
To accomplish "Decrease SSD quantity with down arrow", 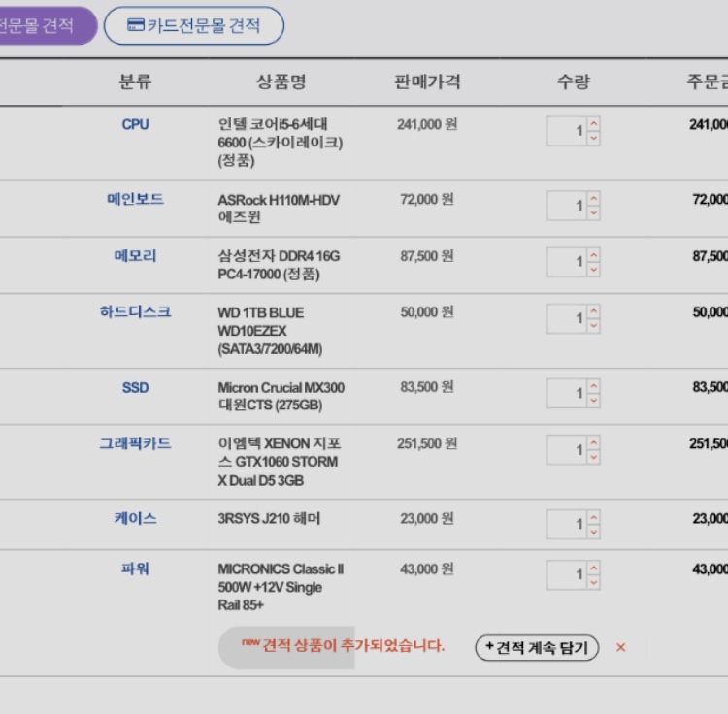I will [594, 401].
